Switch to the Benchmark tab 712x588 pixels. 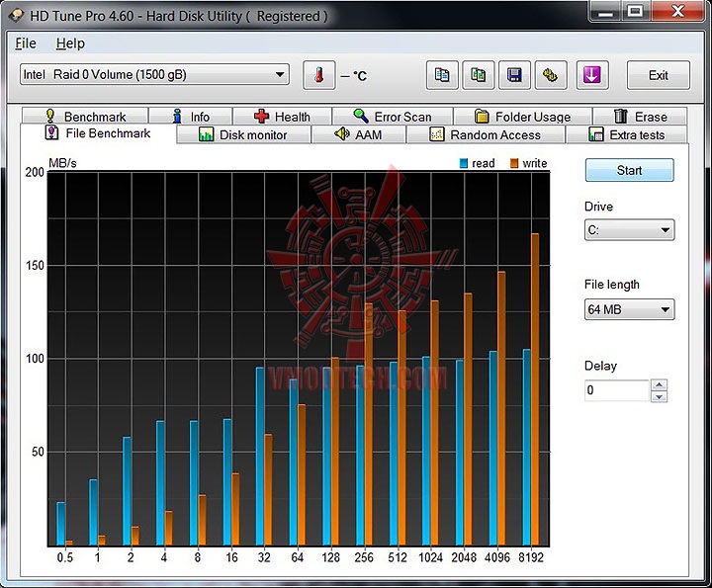coord(85,117)
